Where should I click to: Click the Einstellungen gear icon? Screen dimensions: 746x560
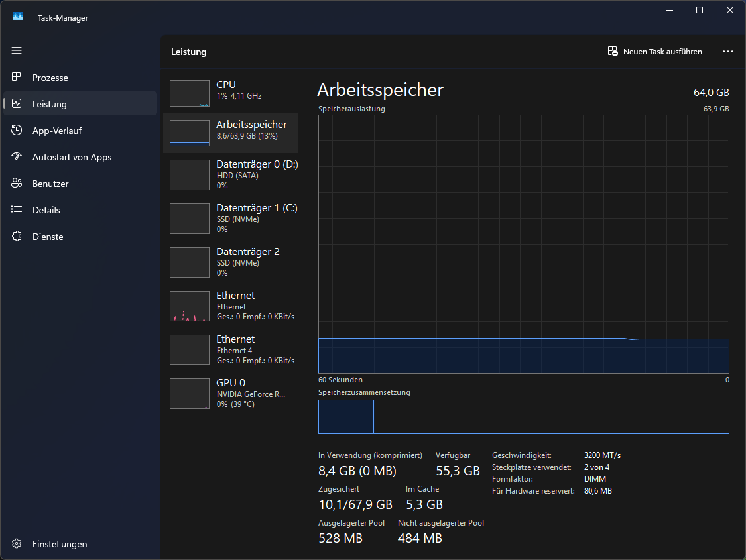tap(17, 544)
